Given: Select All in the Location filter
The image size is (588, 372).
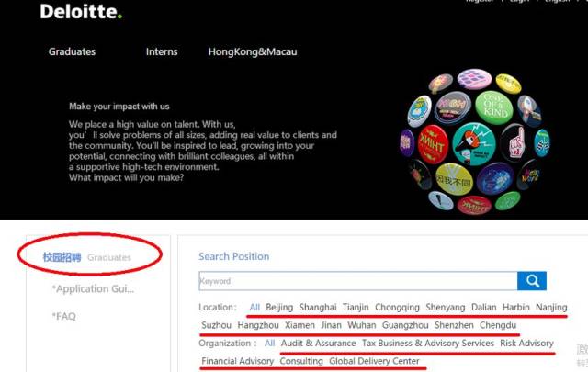Looking at the screenshot, I should pyautogui.click(x=254, y=307).
